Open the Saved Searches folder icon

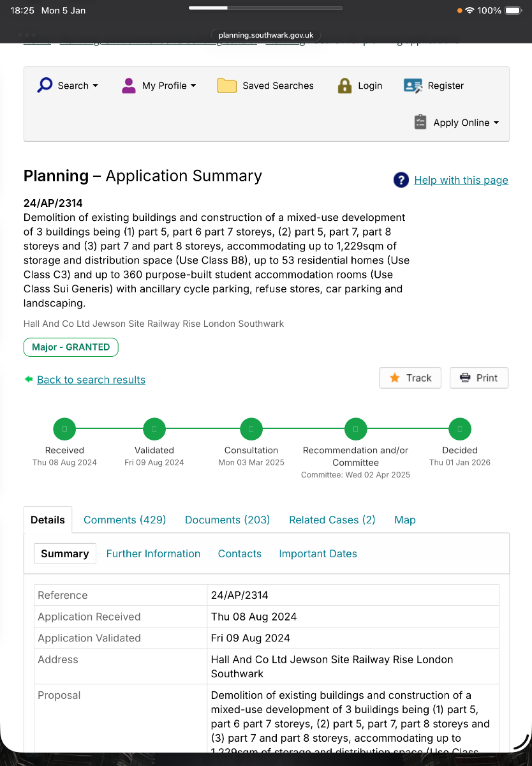point(227,86)
